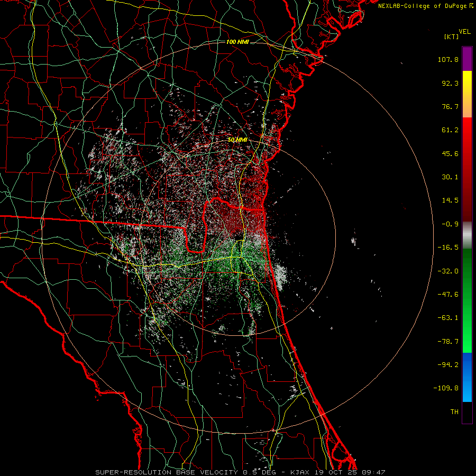Screen dimensions: 476x476
Task: Click the -94.2 scale value
Action: click(448, 364)
